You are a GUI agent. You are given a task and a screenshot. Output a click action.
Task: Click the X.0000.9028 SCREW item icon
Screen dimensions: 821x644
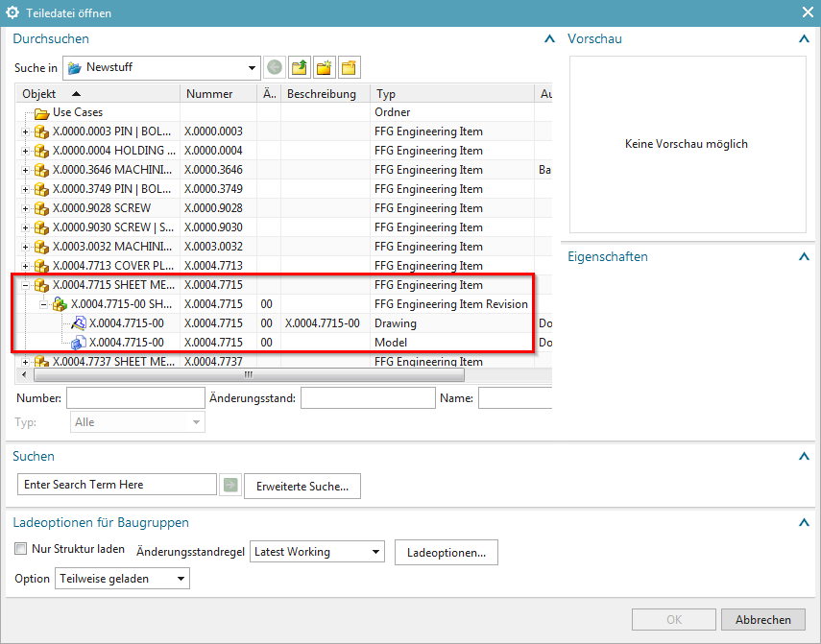(x=41, y=208)
